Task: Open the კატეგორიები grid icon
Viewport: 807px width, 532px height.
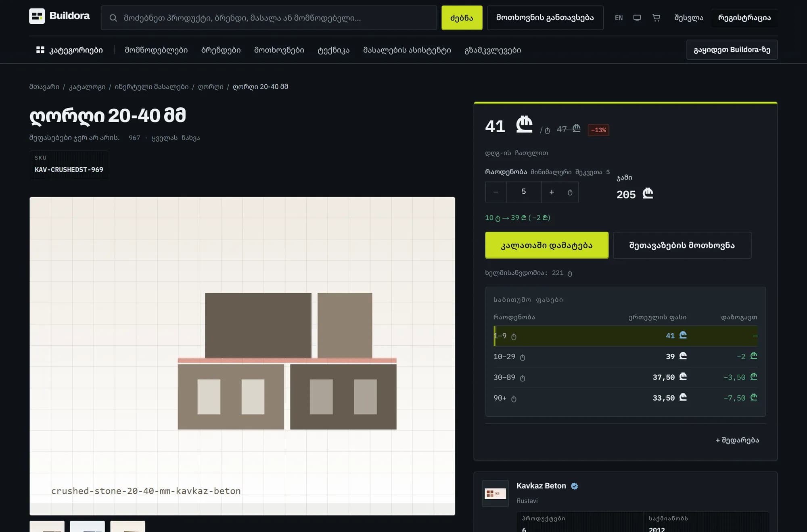Action: click(40, 50)
